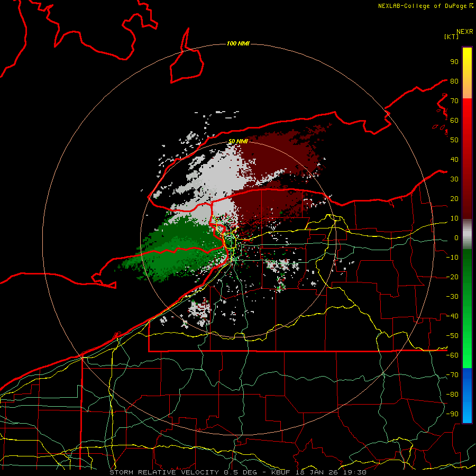
Task: Click the 80 value on the velocity scale
Action: coord(454,81)
